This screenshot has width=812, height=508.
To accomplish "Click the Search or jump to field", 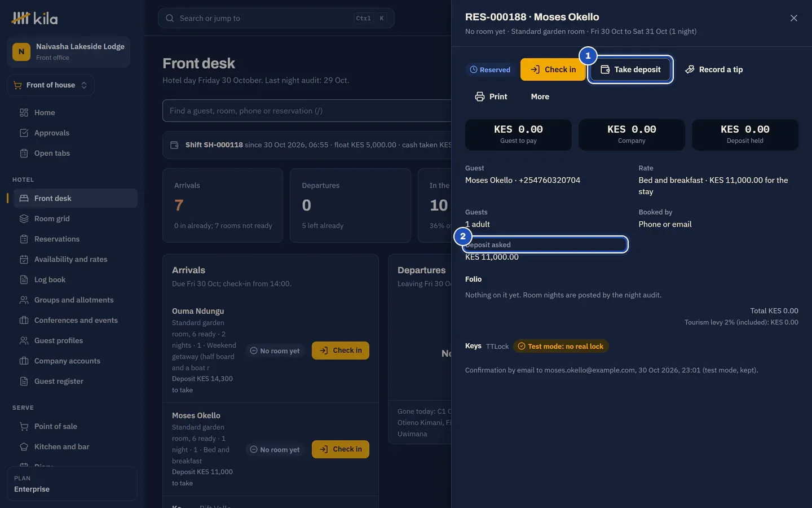I will 276,18.
